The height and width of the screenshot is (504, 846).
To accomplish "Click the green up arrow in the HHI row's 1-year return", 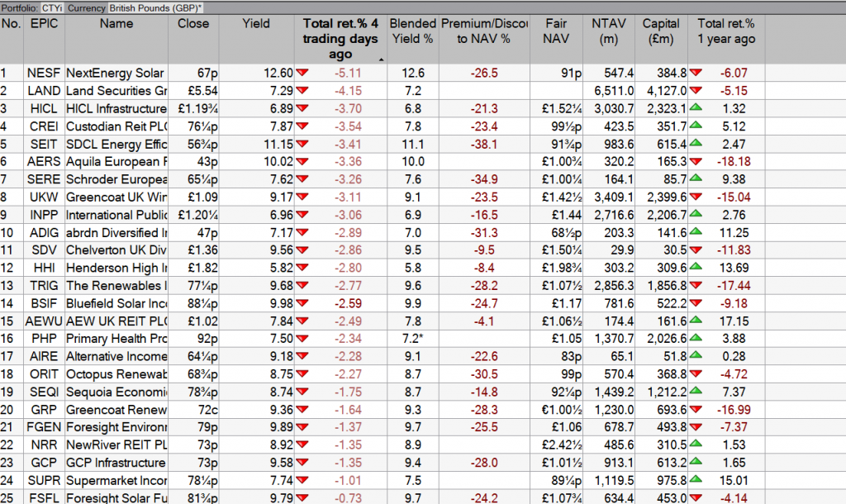I will tap(696, 268).
